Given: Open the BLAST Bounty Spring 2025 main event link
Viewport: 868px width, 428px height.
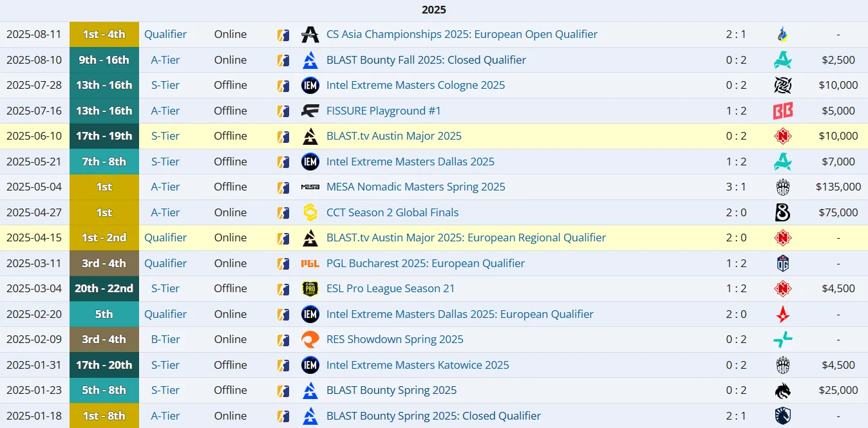Looking at the screenshot, I should click(392, 390).
